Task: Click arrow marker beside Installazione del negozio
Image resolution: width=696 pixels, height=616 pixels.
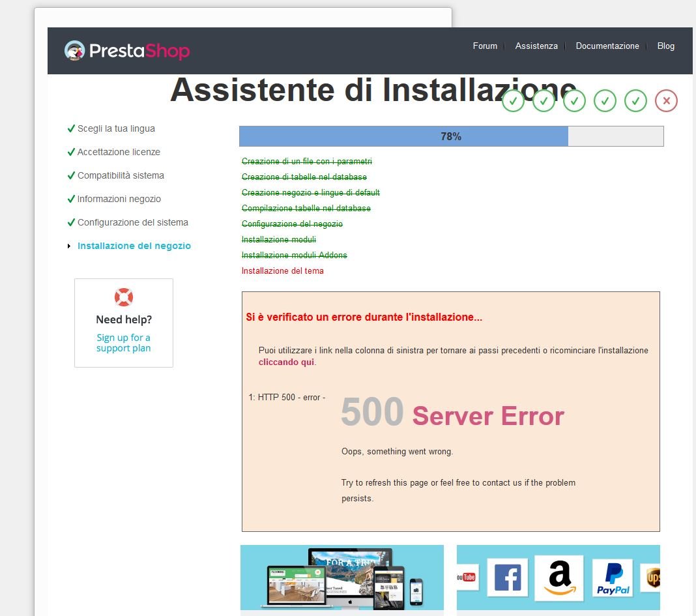Action: (x=69, y=246)
